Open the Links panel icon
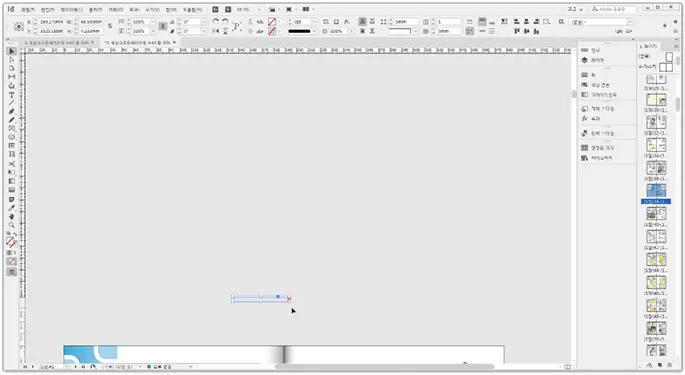Image resolution: width=685 pixels, height=375 pixels. tap(585, 50)
